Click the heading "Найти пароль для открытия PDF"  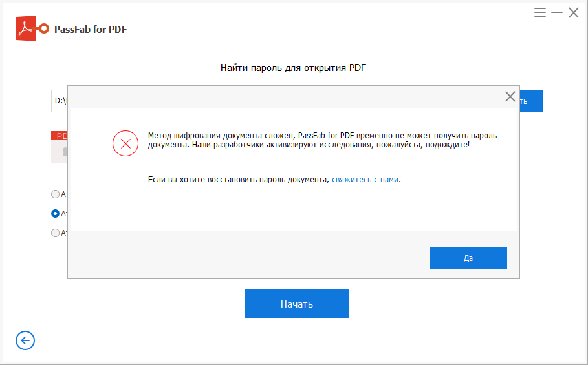[294, 67]
